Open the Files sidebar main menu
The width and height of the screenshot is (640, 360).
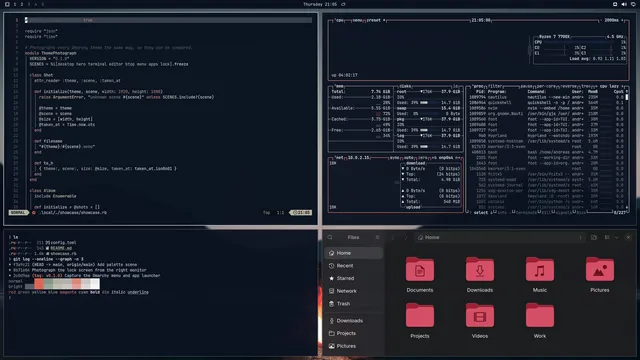[377, 237]
